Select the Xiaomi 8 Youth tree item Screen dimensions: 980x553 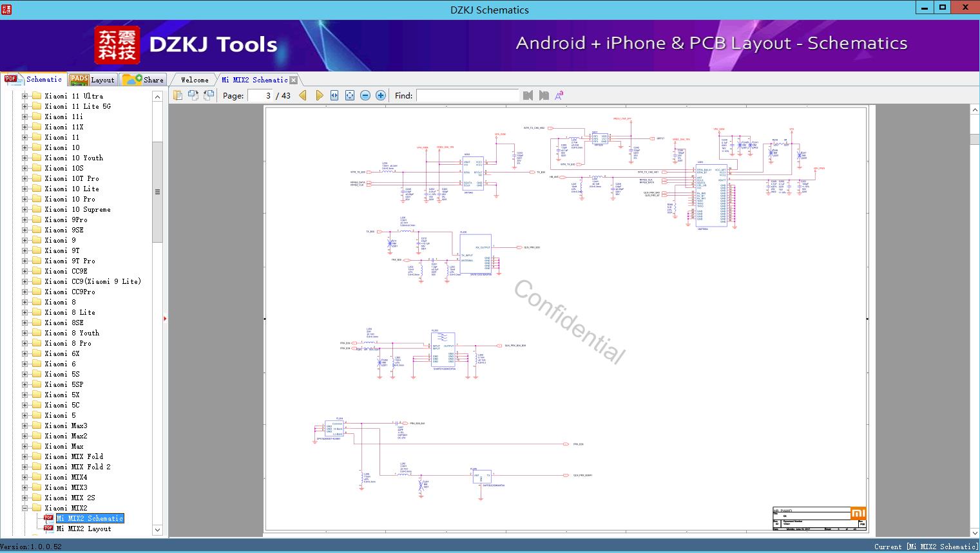pos(72,333)
